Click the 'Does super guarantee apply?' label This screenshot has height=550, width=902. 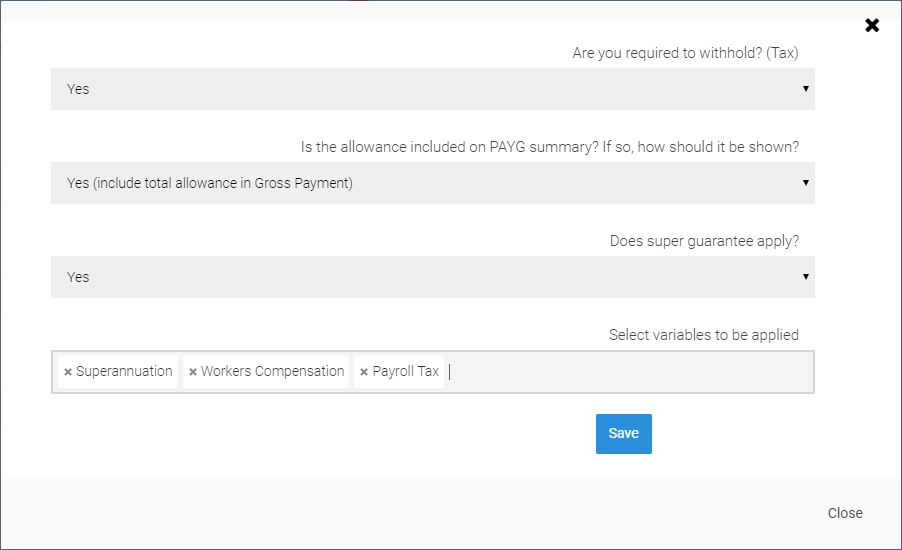click(704, 241)
